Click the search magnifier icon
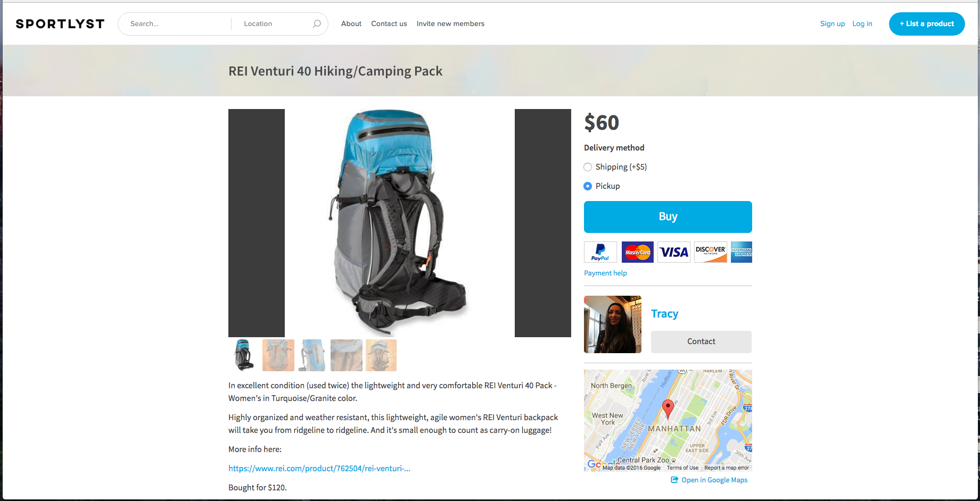Screen dimensions: 980x501 coord(317,24)
